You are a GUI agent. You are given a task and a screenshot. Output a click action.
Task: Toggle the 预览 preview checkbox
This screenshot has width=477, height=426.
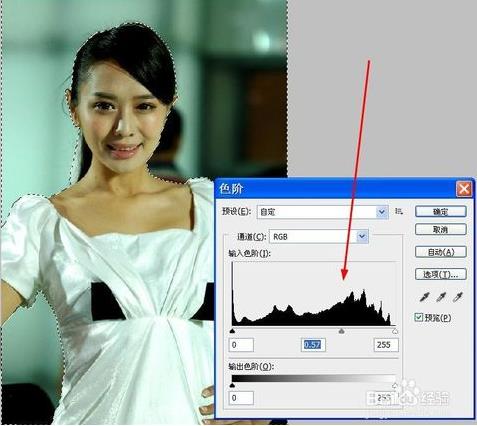pos(419,317)
